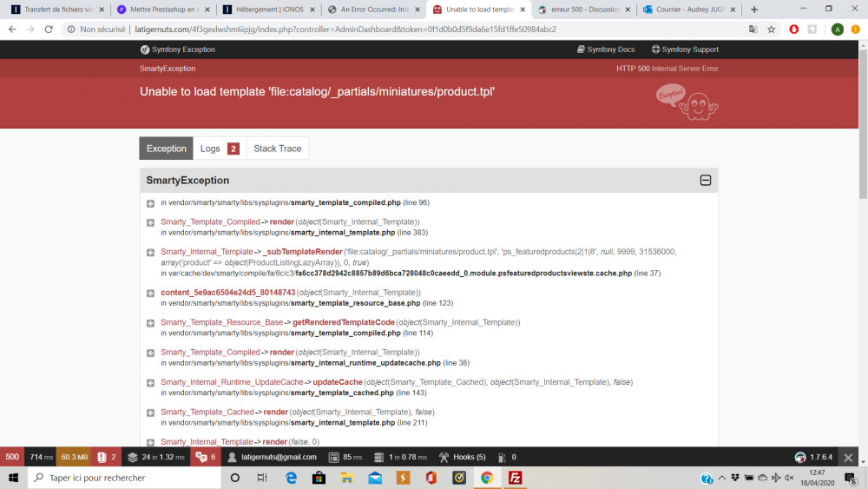The width and height of the screenshot is (868, 489).
Task: Switch to the Logs tab
Action: [x=220, y=149]
